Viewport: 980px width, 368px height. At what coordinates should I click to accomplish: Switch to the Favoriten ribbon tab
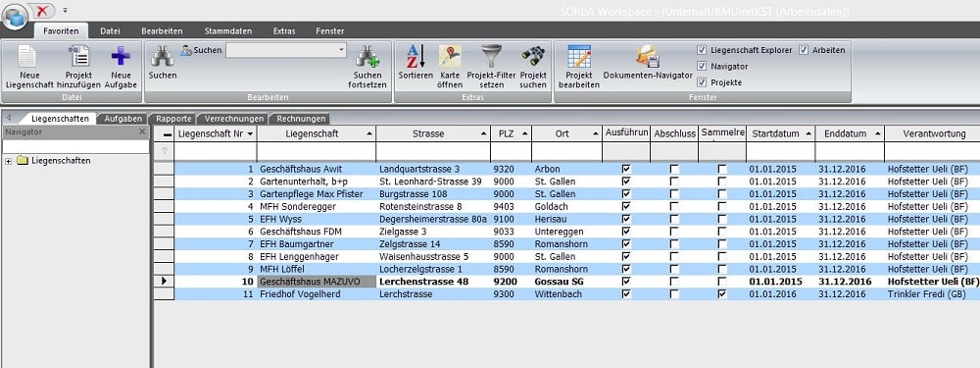click(x=61, y=30)
